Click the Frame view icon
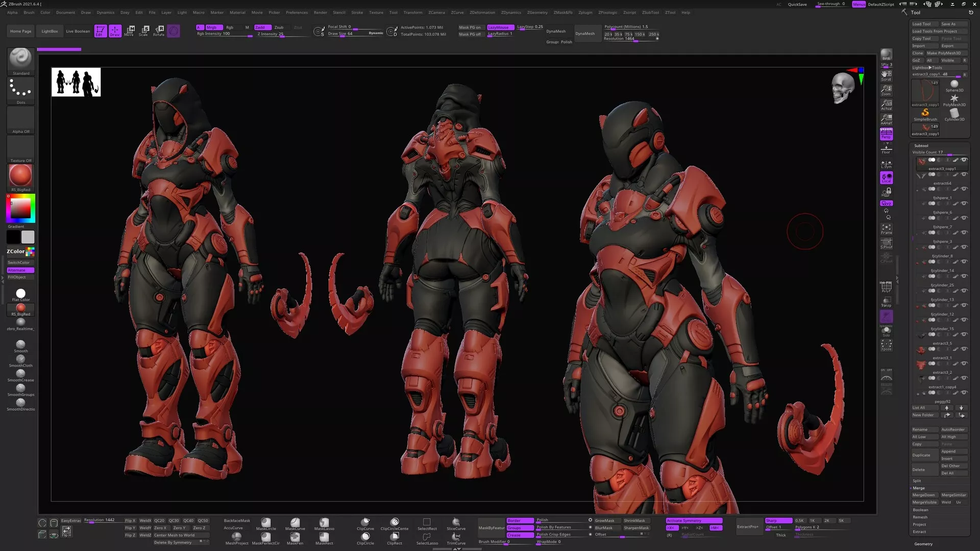The height and width of the screenshot is (551, 980). pos(887,229)
